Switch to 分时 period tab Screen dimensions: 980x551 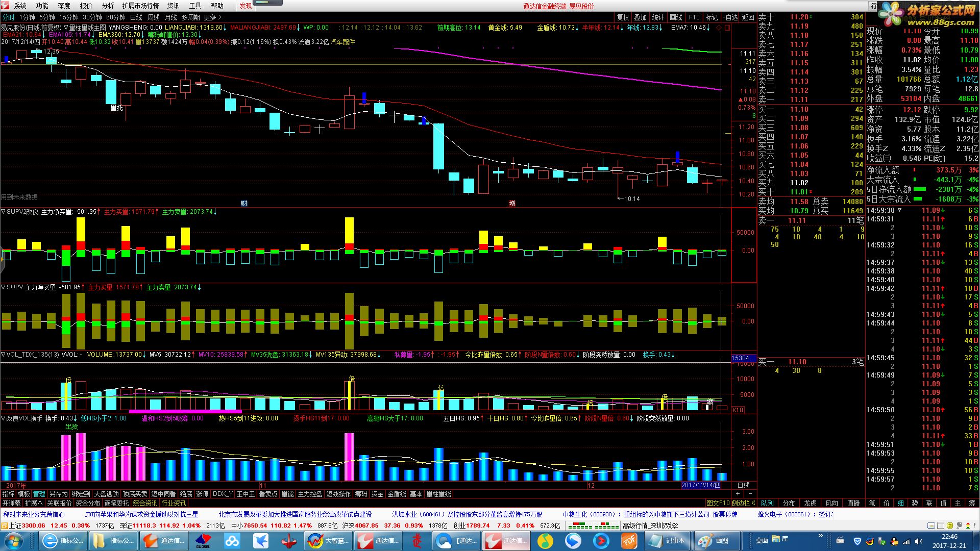click(x=9, y=17)
